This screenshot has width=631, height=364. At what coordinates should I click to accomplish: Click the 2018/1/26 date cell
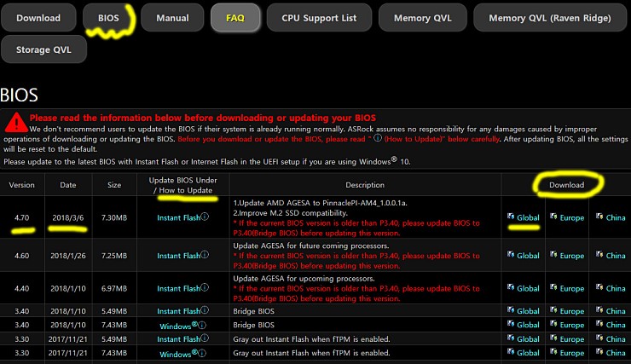click(68, 256)
